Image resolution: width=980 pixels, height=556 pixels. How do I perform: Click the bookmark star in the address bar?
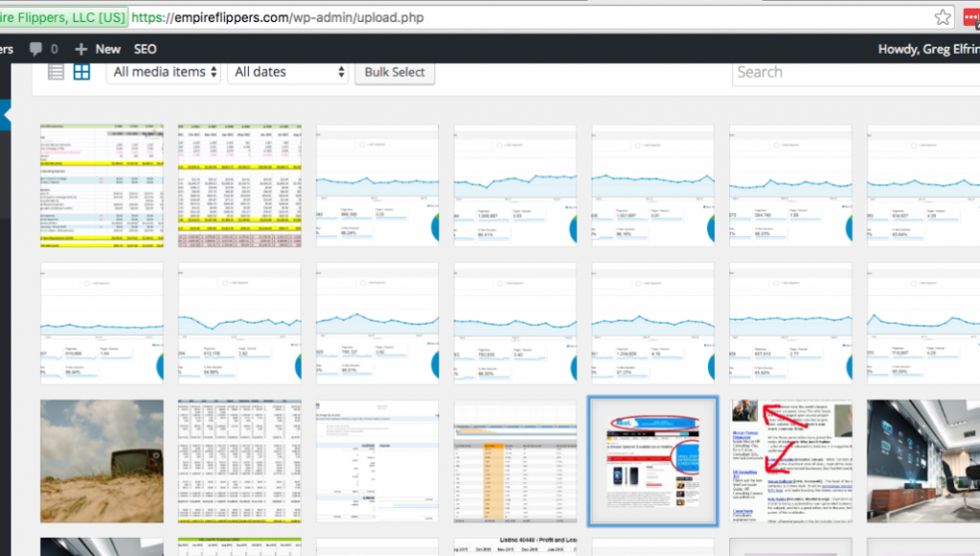pyautogui.click(x=943, y=15)
